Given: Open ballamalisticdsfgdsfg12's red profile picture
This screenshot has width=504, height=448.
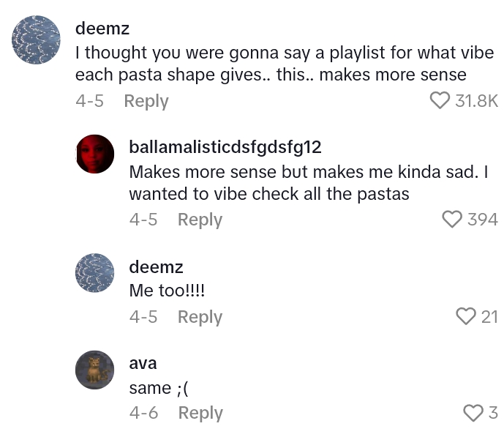Looking at the screenshot, I should pos(95,154).
